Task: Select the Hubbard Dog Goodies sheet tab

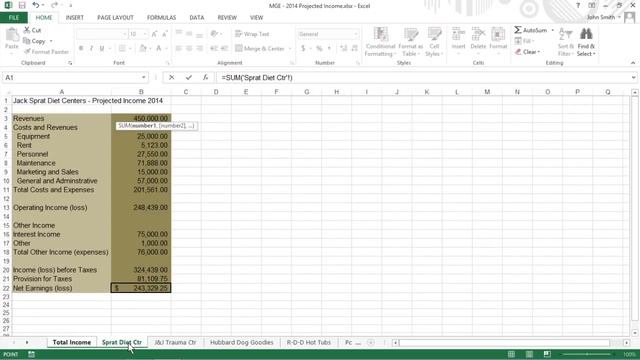Action: pos(242,342)
